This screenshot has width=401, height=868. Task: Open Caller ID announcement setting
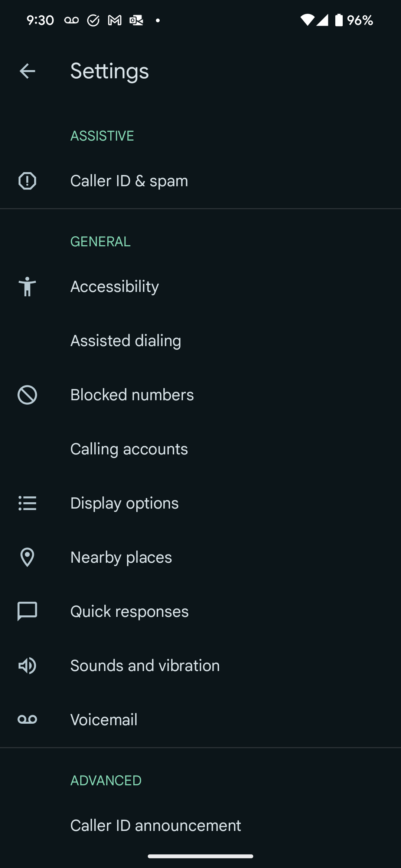[x=200, y=826]
